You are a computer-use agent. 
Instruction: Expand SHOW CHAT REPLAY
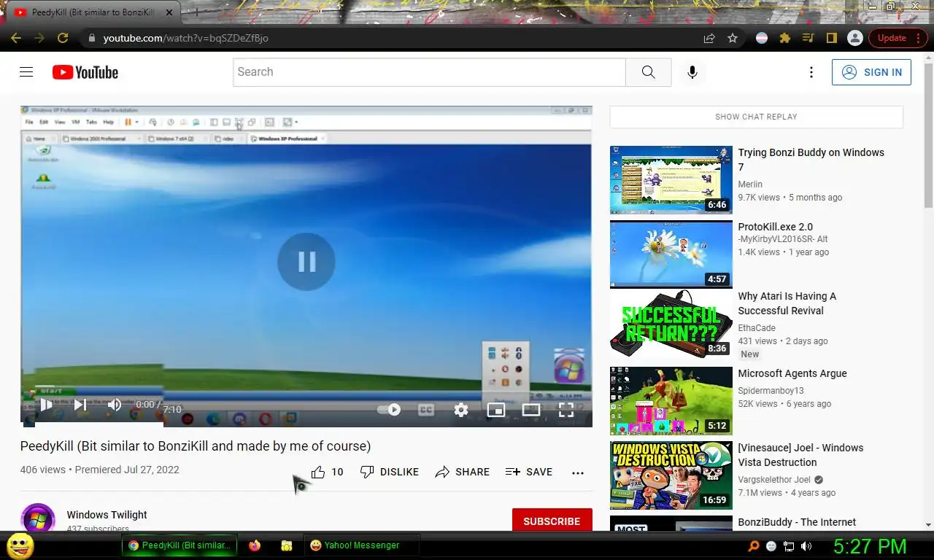(756, 117)
